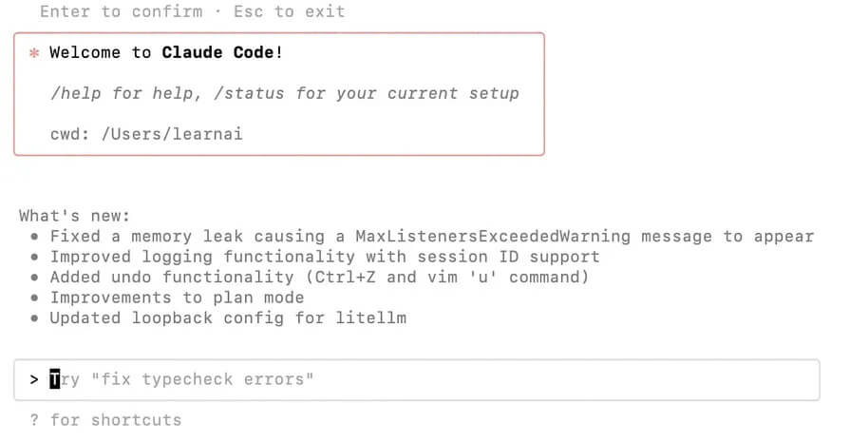Image resolution: width=868 pixels, height=442 pixels.
Task: Select the '? for shortcuts' hint
Action: 105,420
